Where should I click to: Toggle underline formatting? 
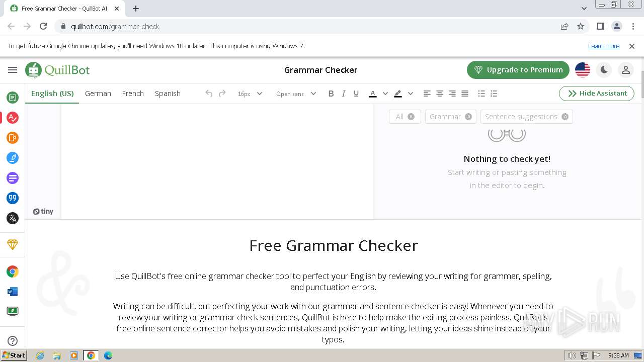356,94
